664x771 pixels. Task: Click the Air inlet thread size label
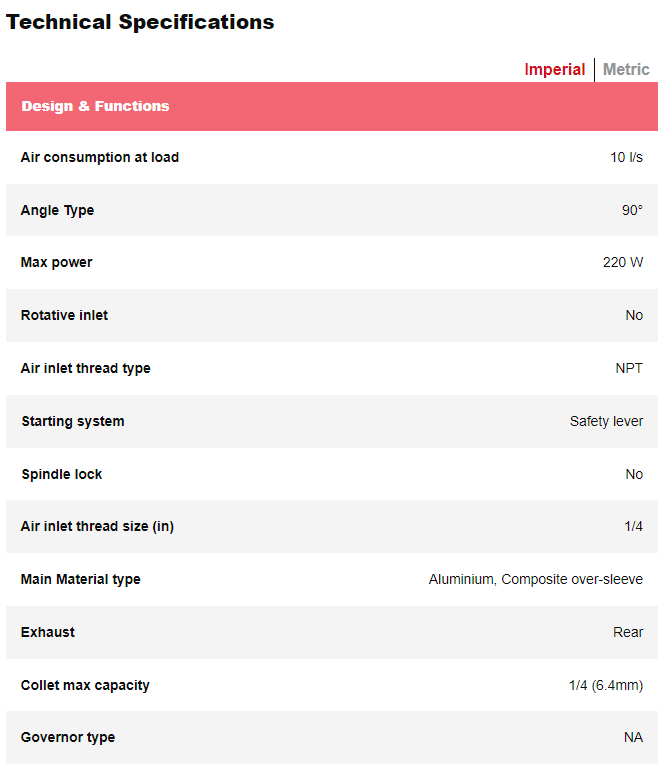[97, 526]
